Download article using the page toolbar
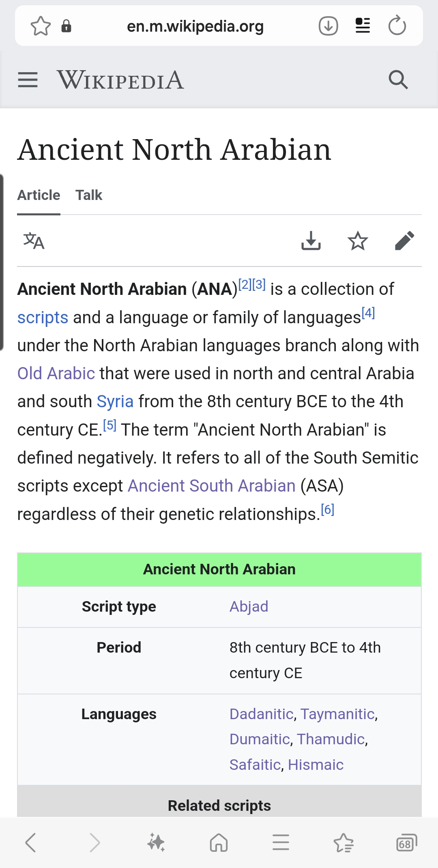This screenshot has height=868, width=438. [311, 241]
